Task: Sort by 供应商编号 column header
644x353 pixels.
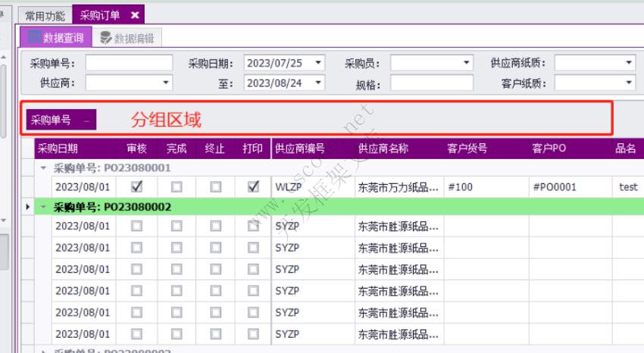Action: click(313, 148)
